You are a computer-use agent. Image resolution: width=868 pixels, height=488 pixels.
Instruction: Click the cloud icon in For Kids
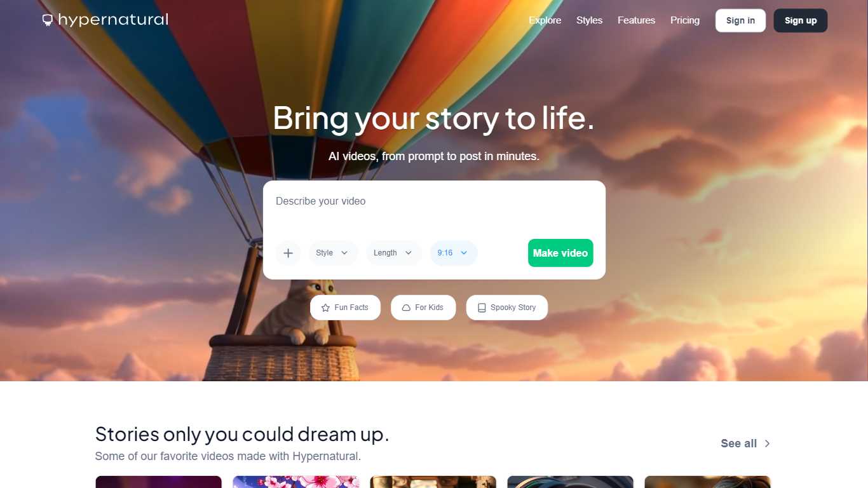(406, 308)
